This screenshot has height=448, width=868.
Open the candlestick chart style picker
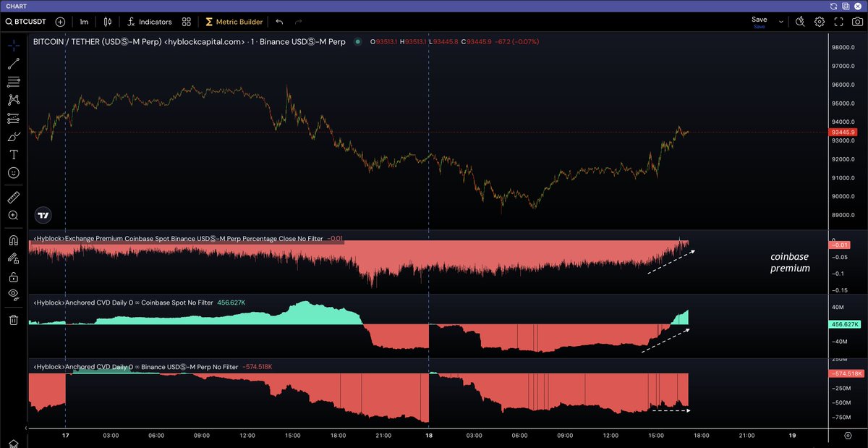pos(108,22)
